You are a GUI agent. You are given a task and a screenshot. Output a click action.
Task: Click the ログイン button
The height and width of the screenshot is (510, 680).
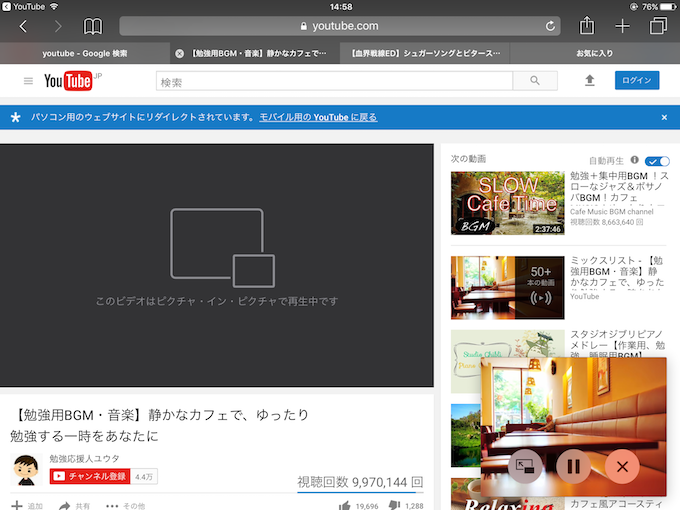click(637, 80)
